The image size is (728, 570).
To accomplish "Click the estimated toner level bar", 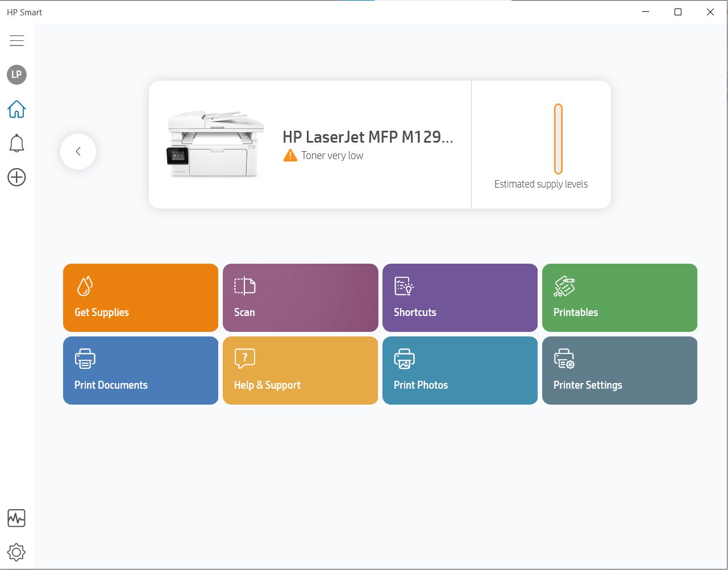I will click(558, 139).
